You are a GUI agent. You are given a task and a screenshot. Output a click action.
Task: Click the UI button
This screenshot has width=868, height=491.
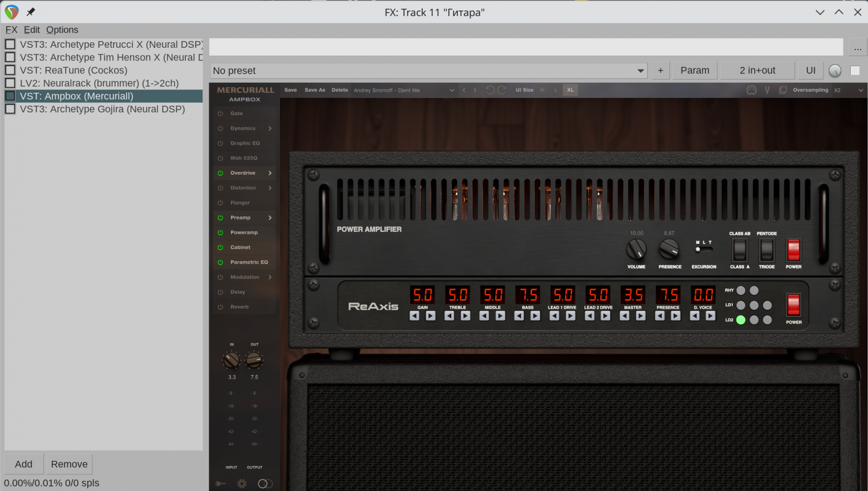pos(811,71)
